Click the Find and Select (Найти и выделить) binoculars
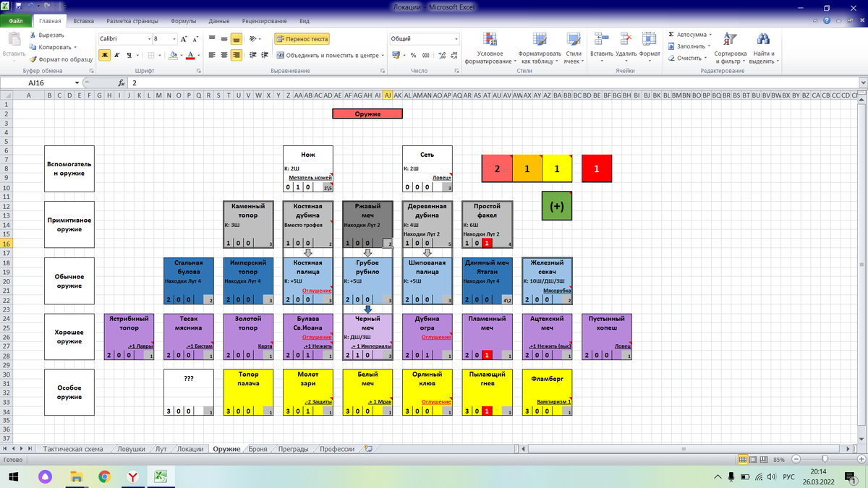The image size is (868, 488). click(x=762, y=40)
